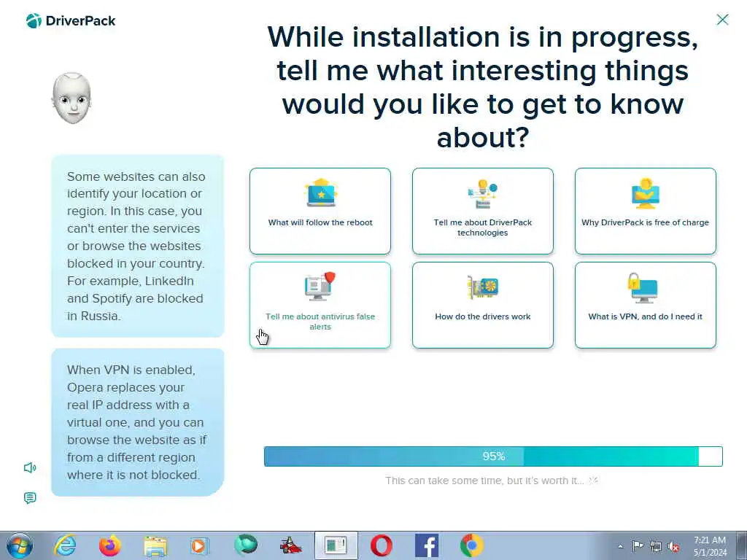Click the LinkedIn and Spotify message bubble
This screenshot has height=560, width=747.
[x=138, y=246]
